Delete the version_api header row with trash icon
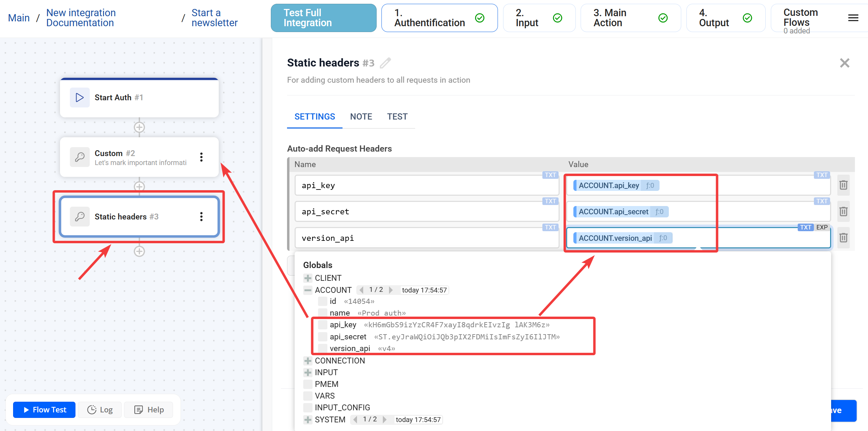The image size is (868, 431). pyautogui.click(x=843, y=238)
